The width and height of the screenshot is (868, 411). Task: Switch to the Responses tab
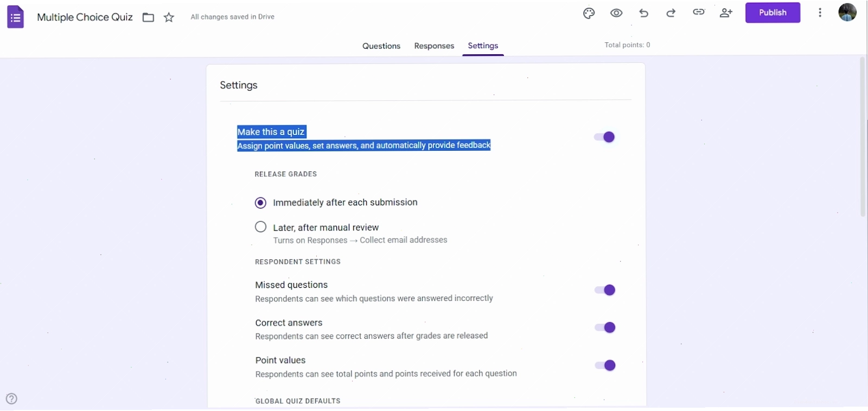click(434, 46)
